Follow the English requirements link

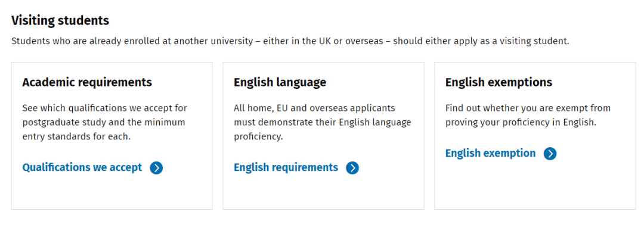pos(286,167)
